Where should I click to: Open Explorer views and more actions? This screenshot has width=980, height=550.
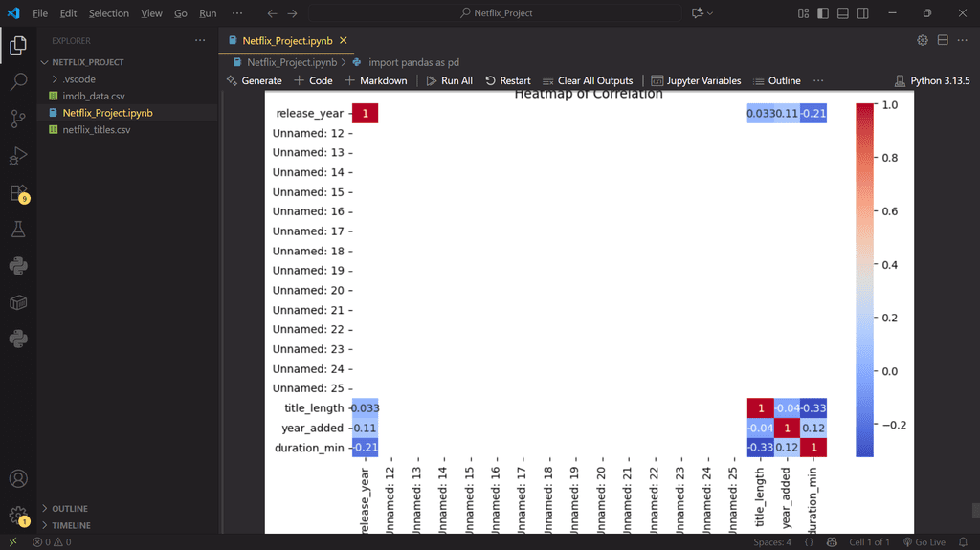click(x=200, y=40)
